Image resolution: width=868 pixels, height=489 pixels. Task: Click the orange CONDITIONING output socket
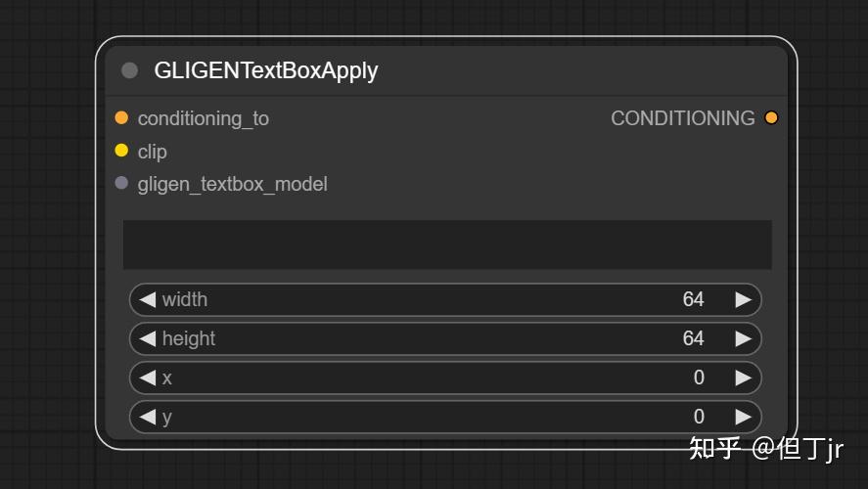(771, 117)
